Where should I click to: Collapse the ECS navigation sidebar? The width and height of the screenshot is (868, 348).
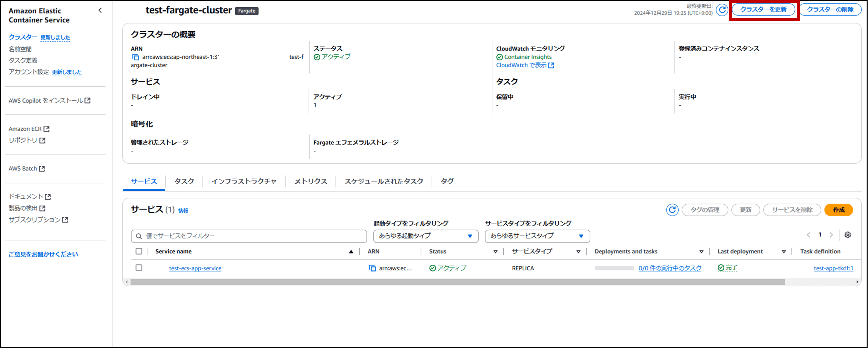pos(100,10)
